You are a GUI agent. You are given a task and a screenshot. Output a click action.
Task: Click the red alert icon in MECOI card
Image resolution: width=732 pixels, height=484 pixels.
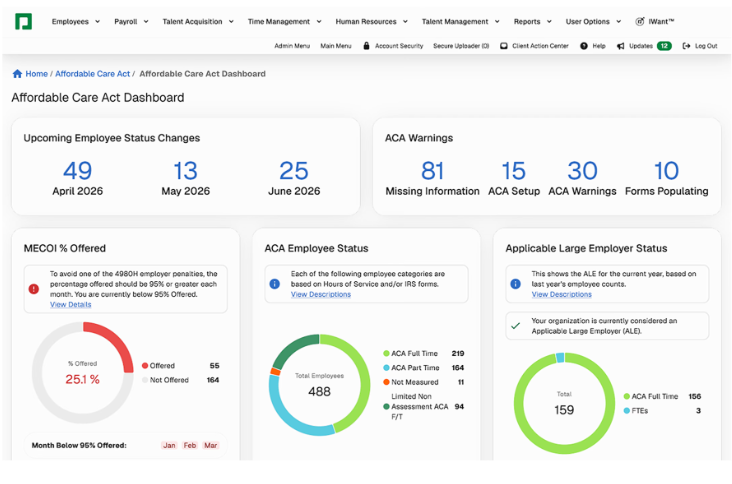(x=34, y=289)
